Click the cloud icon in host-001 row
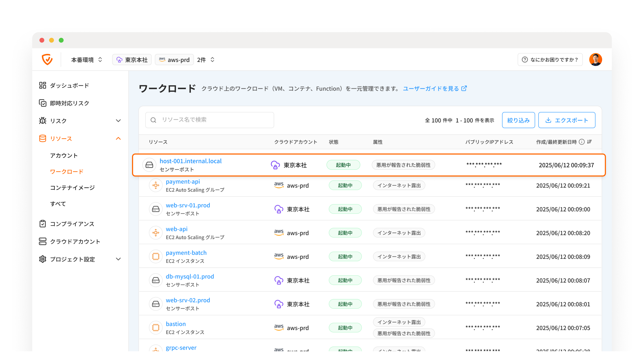The image size is (644, 362). click(x=275, y=165)
